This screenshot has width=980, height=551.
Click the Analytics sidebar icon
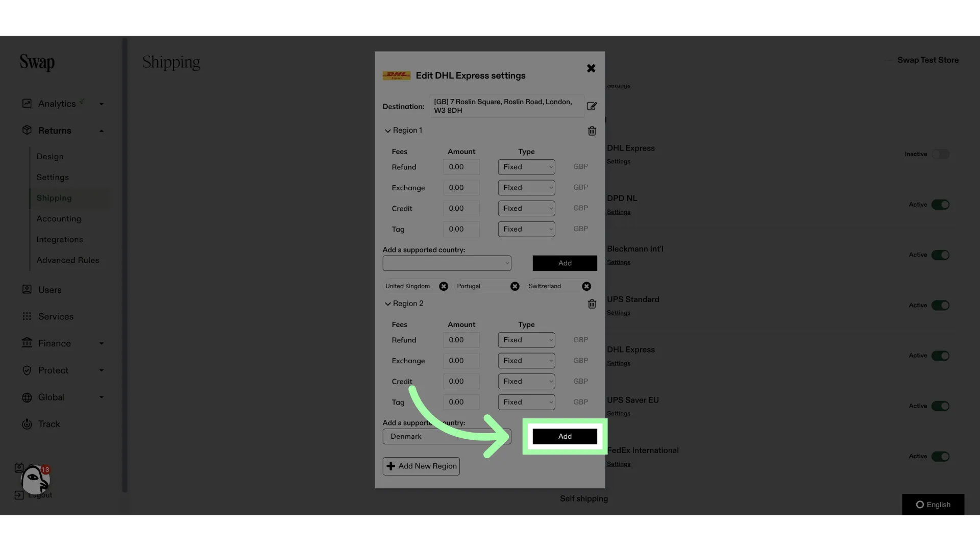pyautogui.click(x=27, y=104)
